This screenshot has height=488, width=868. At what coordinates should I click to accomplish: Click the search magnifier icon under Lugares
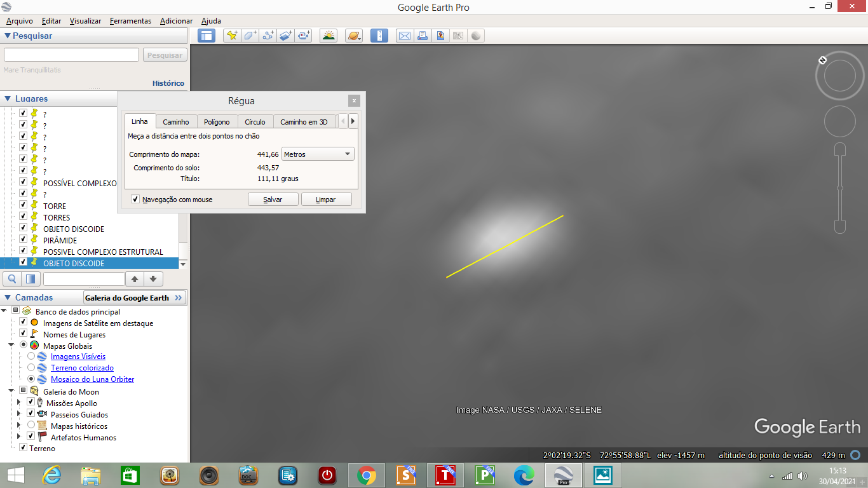tap(12, 278)
